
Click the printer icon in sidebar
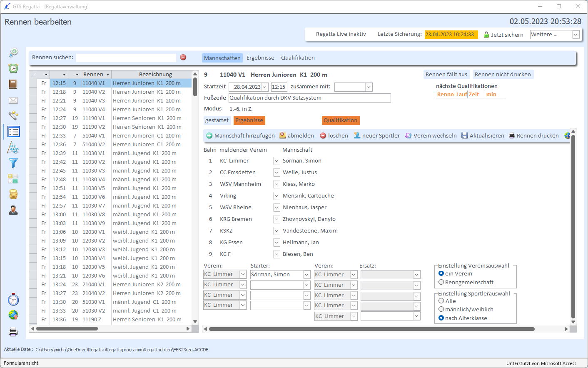click(13, 332)
